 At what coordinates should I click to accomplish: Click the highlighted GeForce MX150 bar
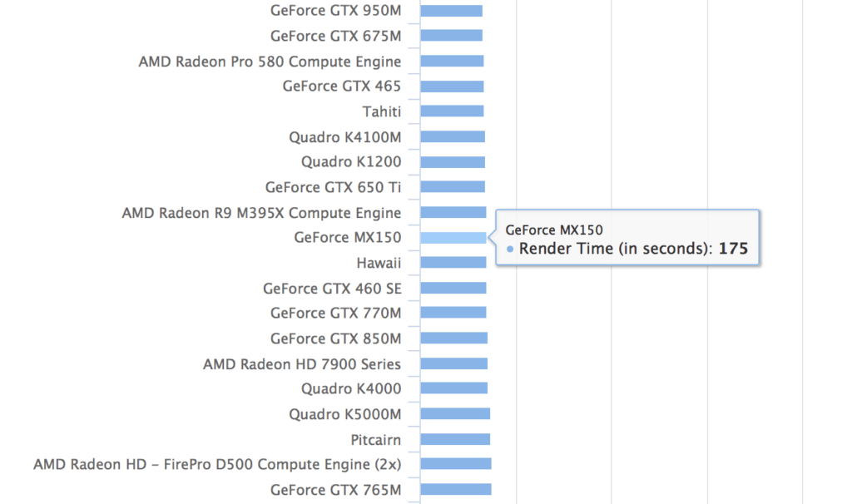[453, 238]
